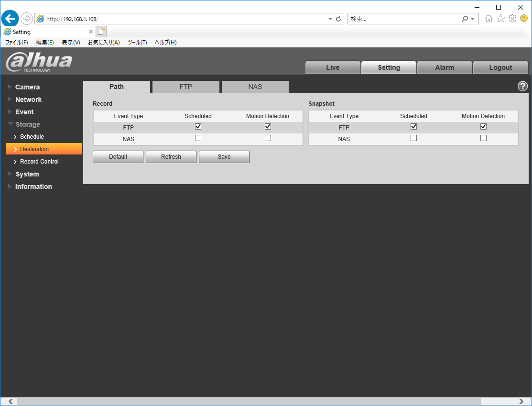532x406 pixels.
Task: Click the Default button
Action: (118, 157)
